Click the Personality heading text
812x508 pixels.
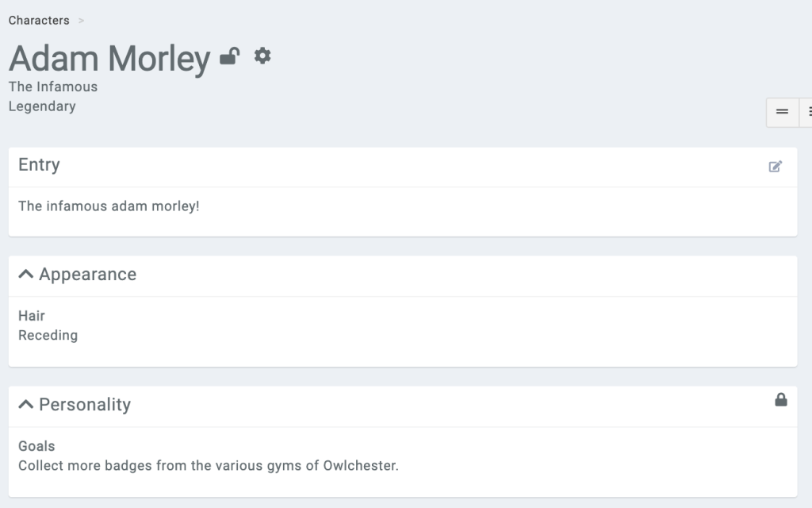point(85,404)
